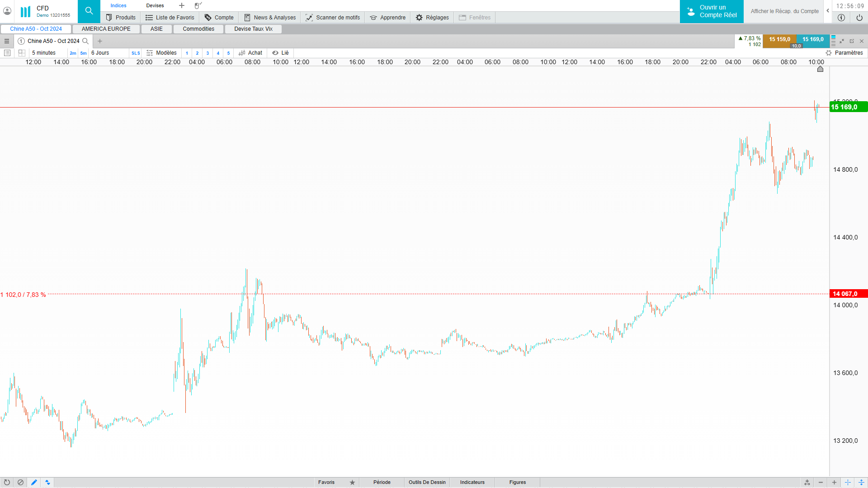Toggle the SLS option in chart toolbar
The height and width of the screenshot is (488, 868).
tap(136, 53)
